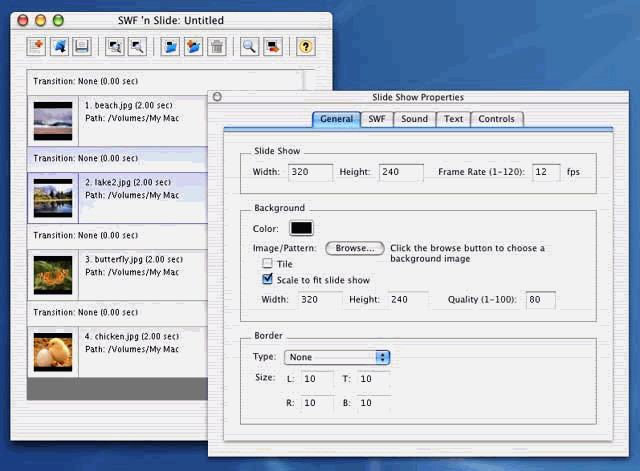Click the border size L field
640x471 pixels.
coord(317,379)
